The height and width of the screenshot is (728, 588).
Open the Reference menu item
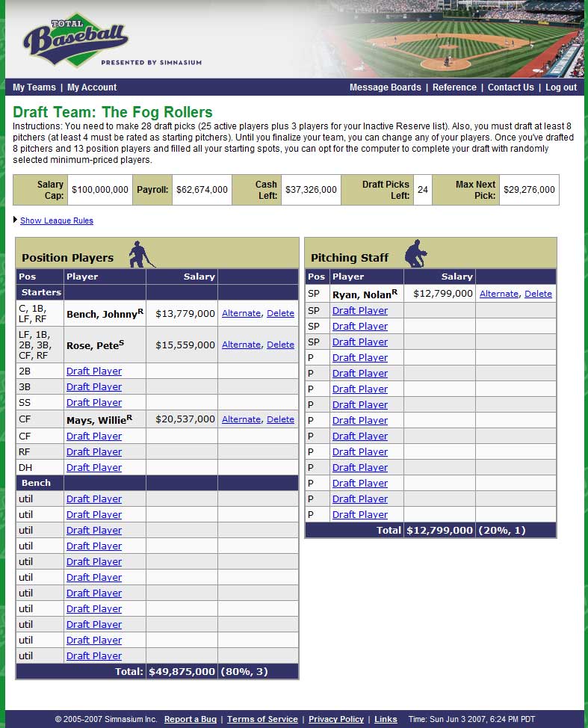pos(454,87)
